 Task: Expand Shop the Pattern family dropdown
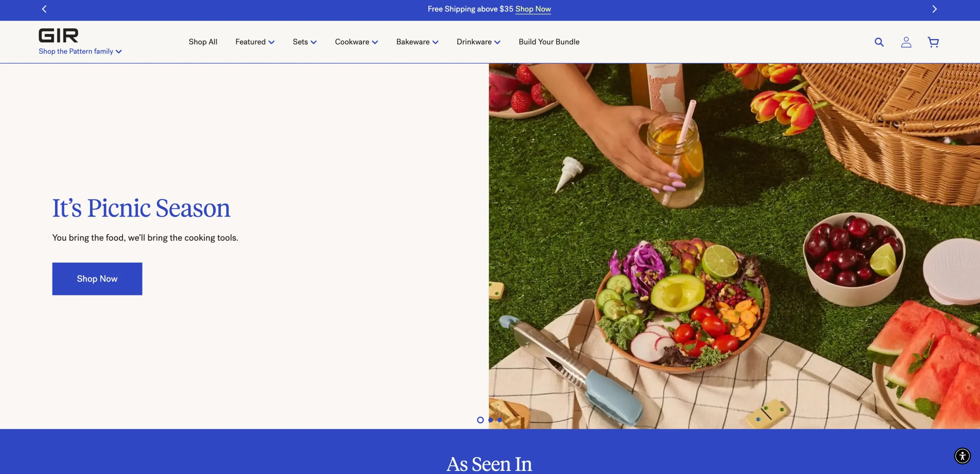[x=80, y=51]
